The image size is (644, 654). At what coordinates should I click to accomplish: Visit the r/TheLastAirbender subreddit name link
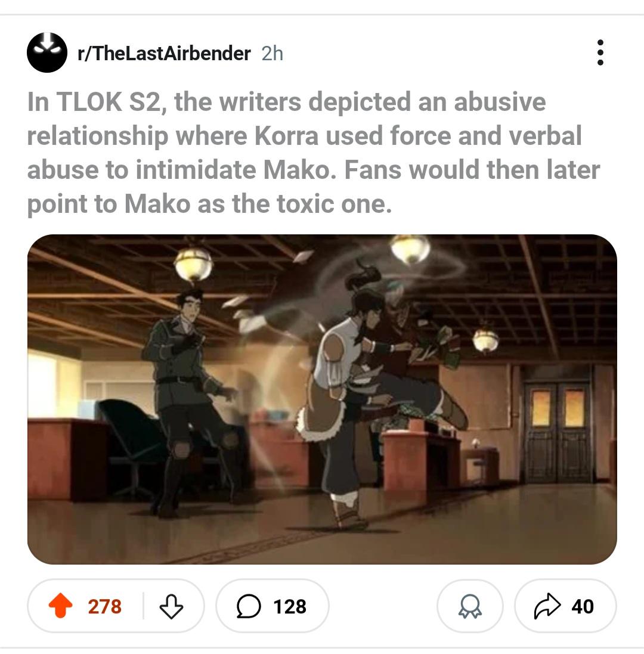164,54
